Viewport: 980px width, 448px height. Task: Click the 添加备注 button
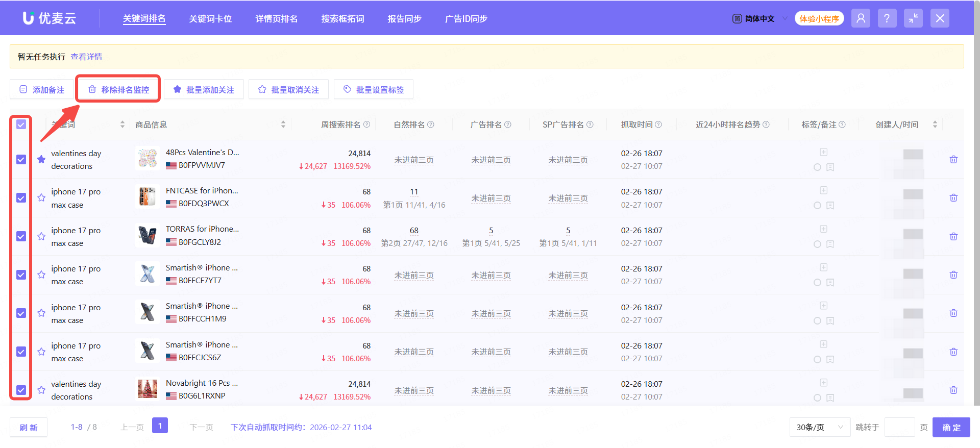click(x=42, y=89)
